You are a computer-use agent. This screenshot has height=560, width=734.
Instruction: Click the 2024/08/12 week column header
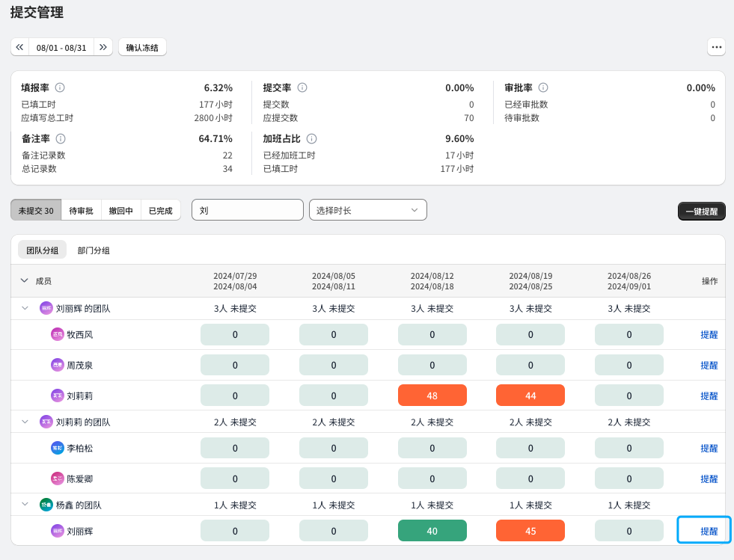point(432,281)
